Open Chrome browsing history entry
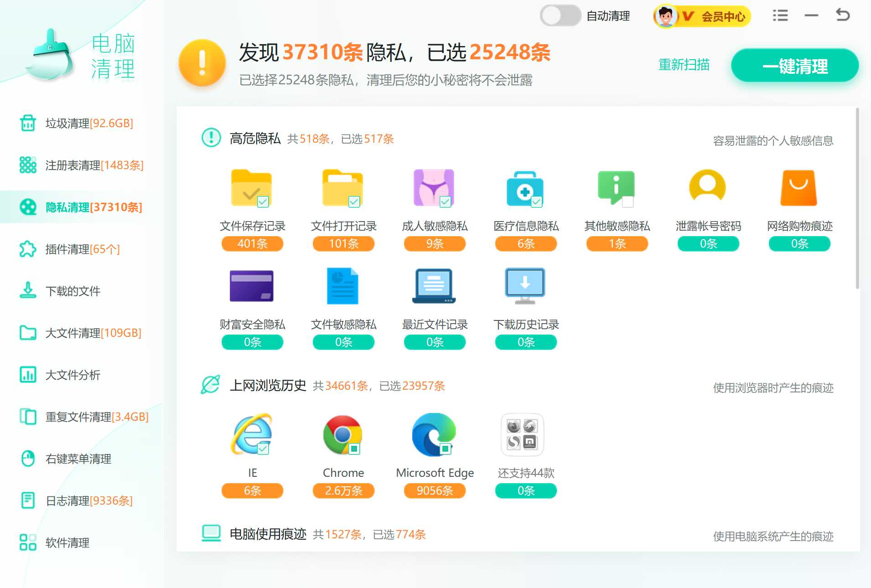 pos(343,434)
